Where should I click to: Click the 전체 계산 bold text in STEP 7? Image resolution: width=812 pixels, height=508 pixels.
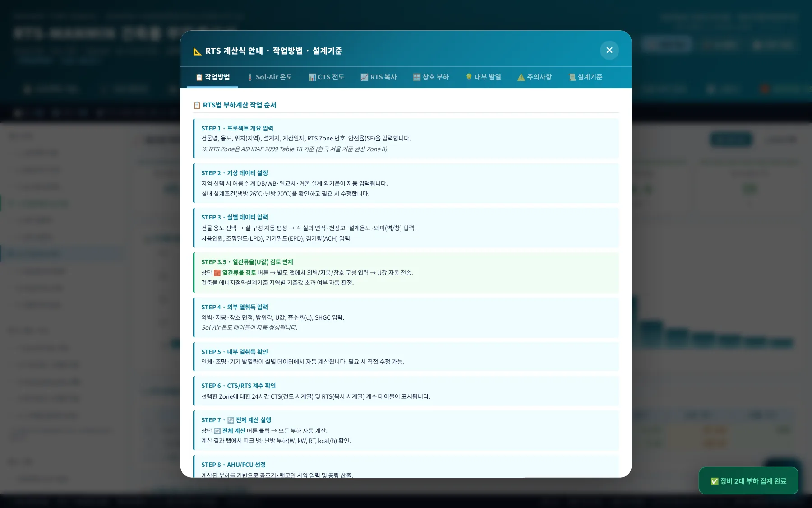[x=234, y=431]
